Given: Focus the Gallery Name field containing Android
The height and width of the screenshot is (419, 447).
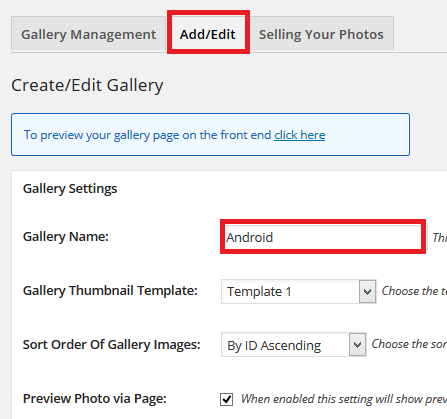Looking at the screenshot, I should [323, 237].
